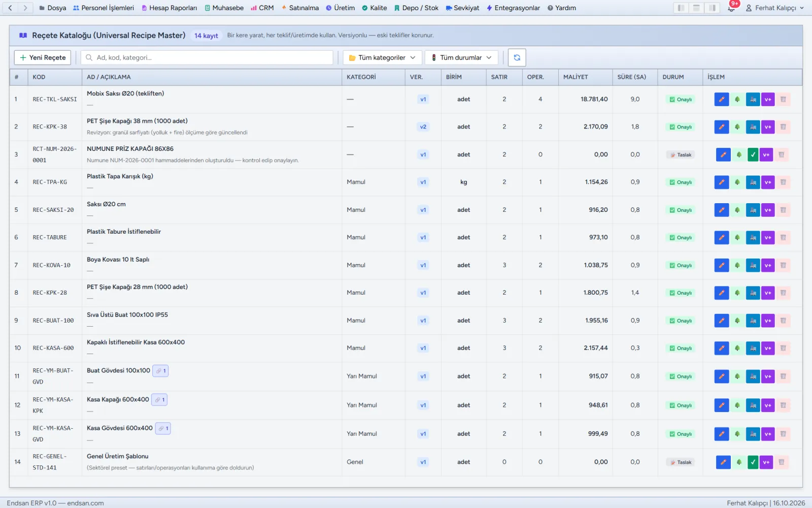812x508 pixels.
Task: Approve draft RCT-NUM-2026-0001 with green checkmark
Action: pyautogui.click(x=753, y=154)
